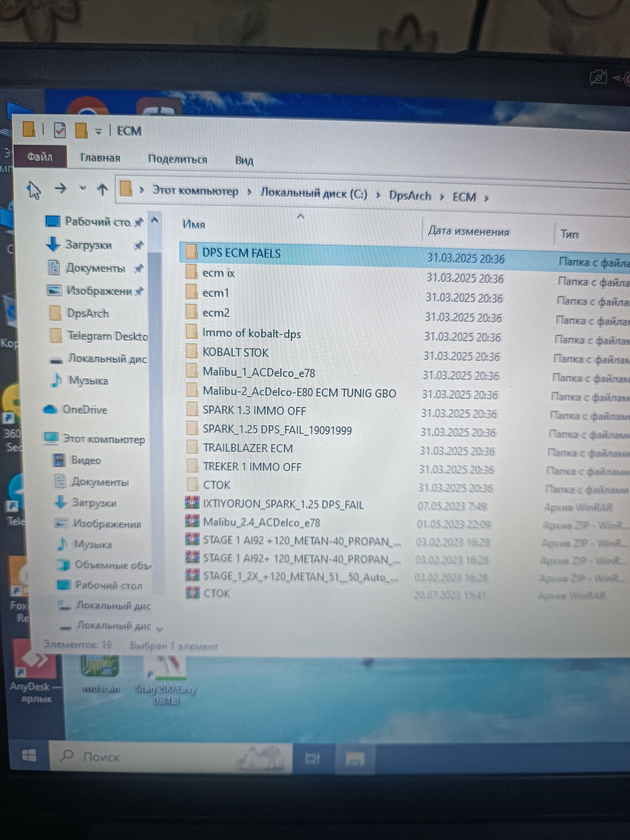Click DpsArch breadcrumb in address bar
The width and height of the screenshot is (630, 840).
410,196
